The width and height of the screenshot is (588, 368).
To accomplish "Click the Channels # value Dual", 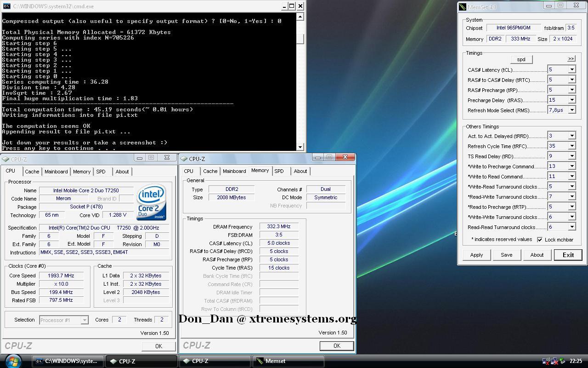I will [326, 189].
